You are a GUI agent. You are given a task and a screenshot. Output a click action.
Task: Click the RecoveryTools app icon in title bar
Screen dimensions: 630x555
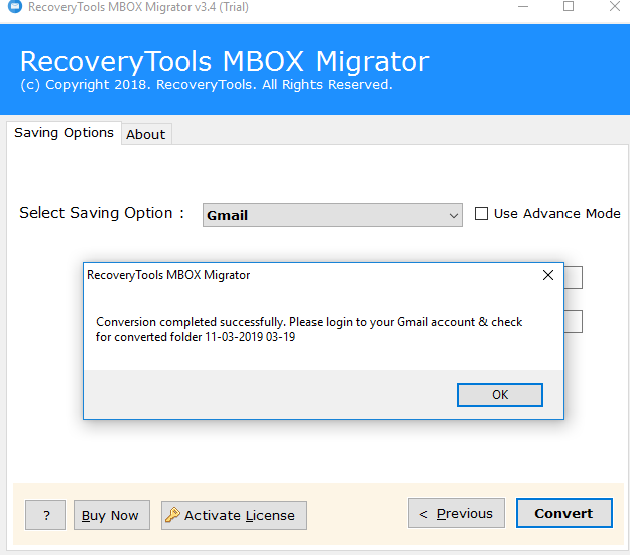[x=15, y=7]
